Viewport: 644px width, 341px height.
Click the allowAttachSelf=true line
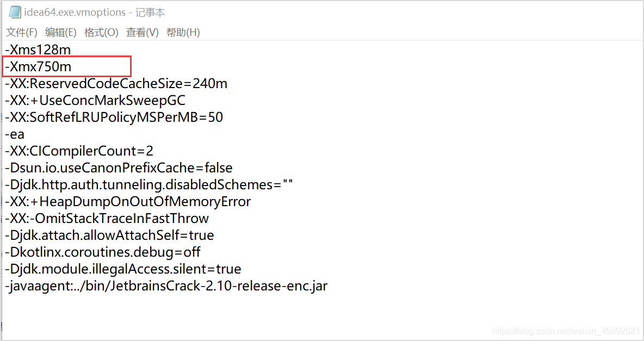click(x=109, y=235)
